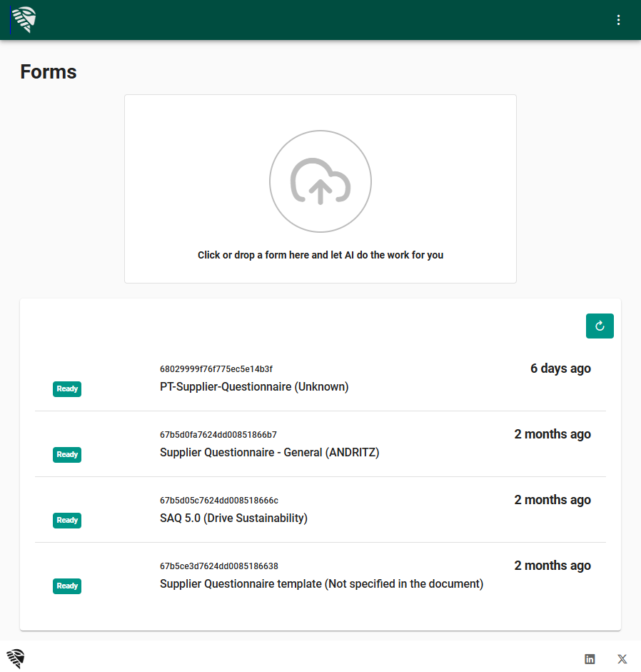The width and height of the screenshot is (641, 672).
Task: Open Supplier Questionnaire template form
Action: (x=321, y=584)
